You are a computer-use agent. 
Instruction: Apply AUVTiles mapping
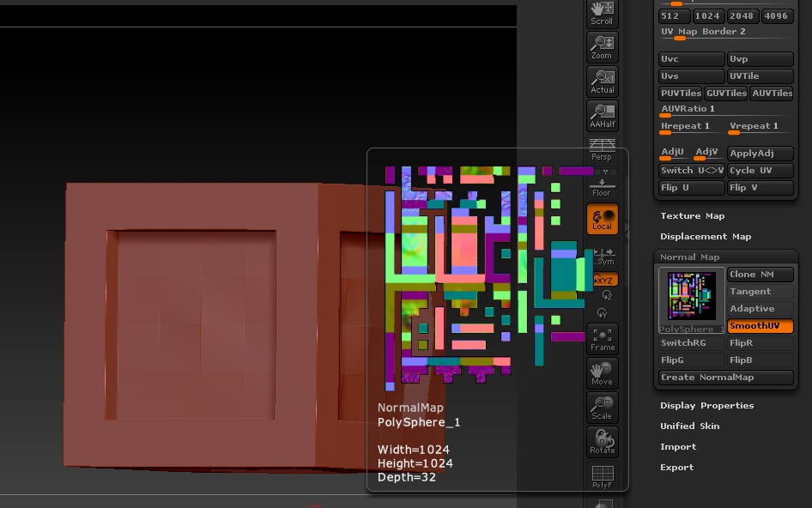772,94
